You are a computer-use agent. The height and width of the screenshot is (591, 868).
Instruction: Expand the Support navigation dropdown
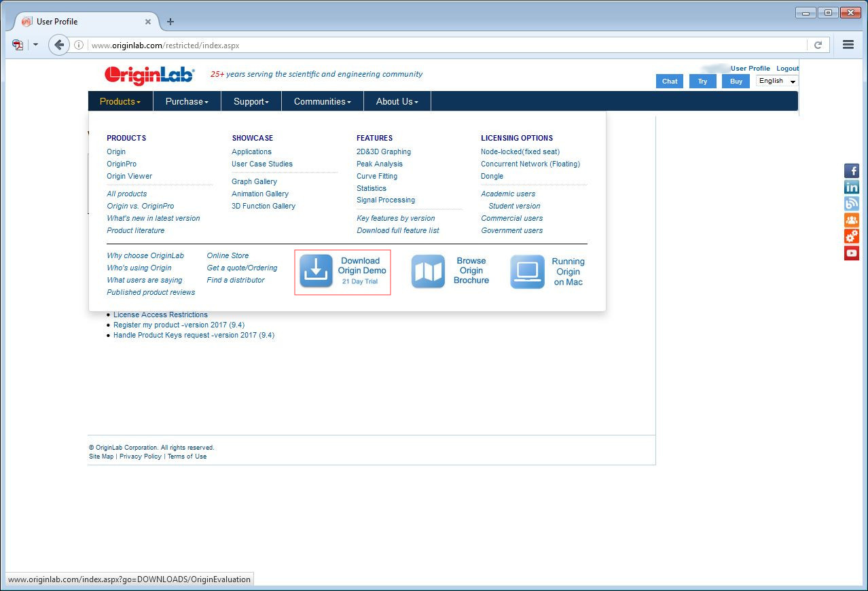(251, 101)
